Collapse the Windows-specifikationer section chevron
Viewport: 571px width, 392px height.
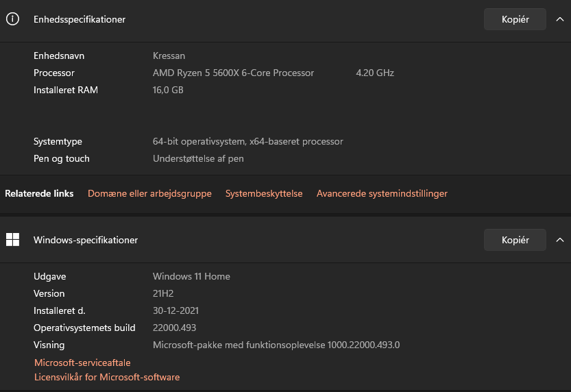560,240
